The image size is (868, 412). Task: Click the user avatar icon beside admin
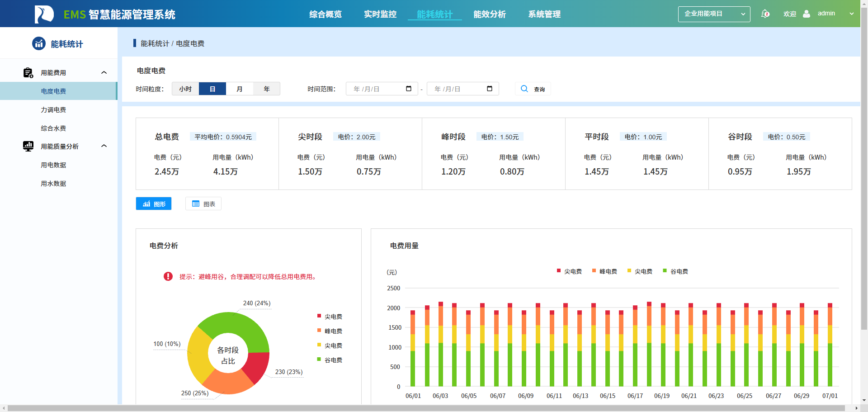807,14
